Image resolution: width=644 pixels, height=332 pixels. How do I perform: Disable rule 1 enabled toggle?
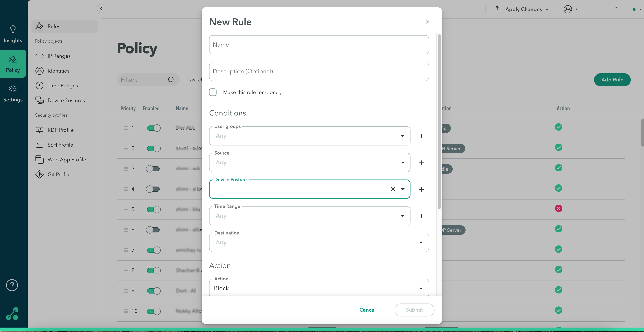click(154, 128)
